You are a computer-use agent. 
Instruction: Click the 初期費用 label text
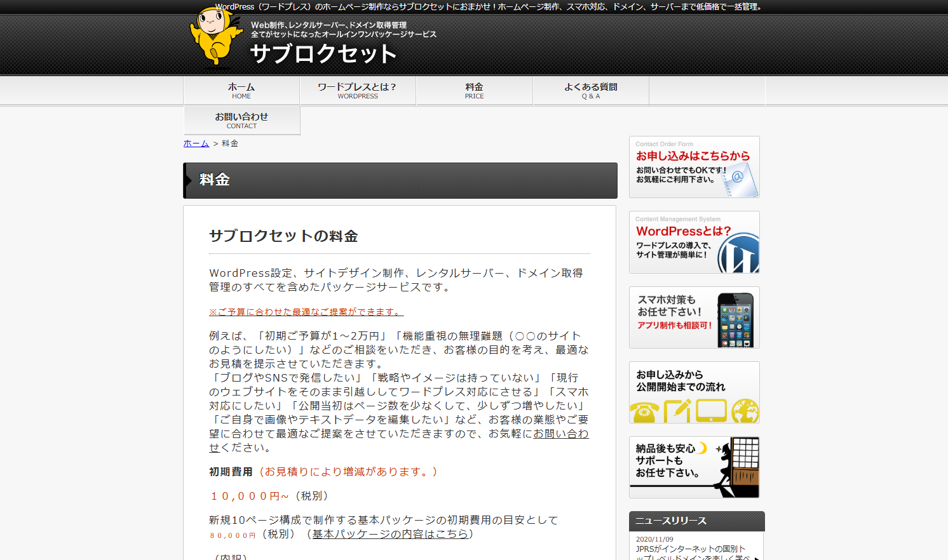tap(231, 472)
